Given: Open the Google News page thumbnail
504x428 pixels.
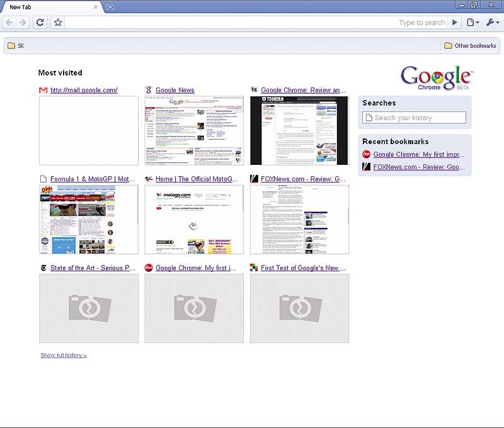Looking at the screenshot, I should (194, 131).
